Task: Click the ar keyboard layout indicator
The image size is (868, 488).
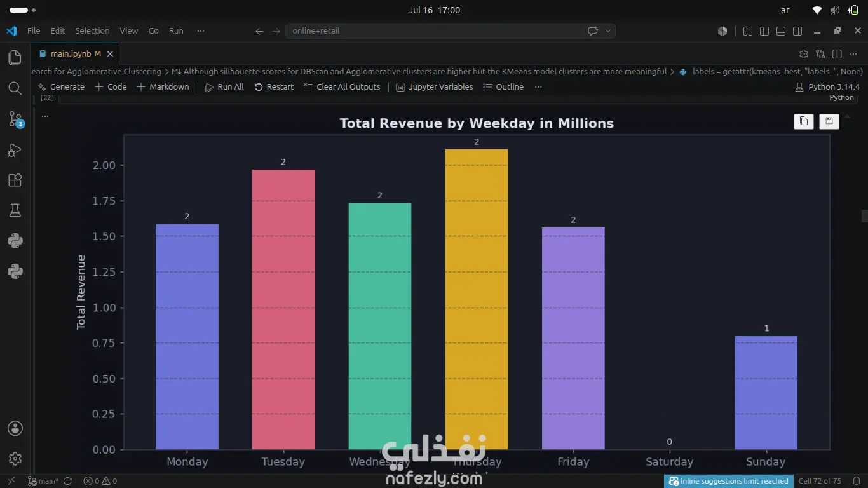Action: (x=785, y=10)
